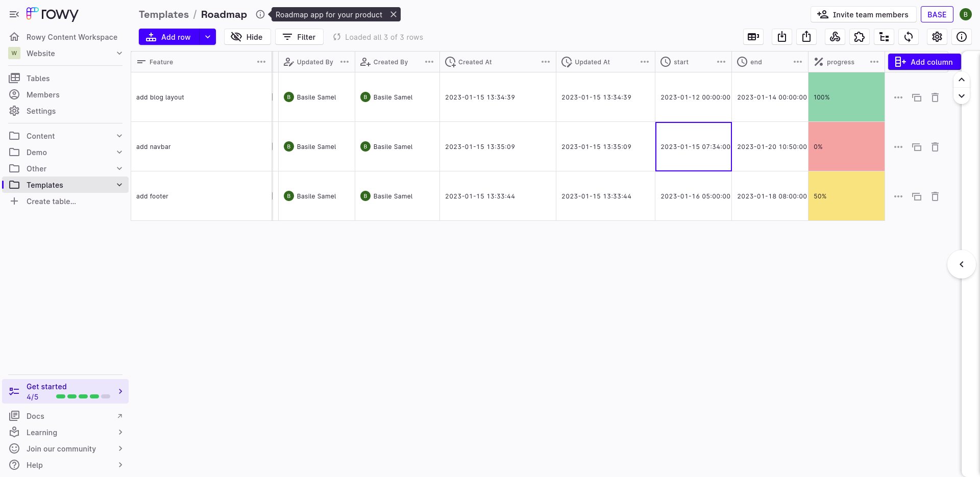Screen dimensions: 980x477
Task: Open the Cloud logs panel
Action: pyautogui.click(x=884, y=37)
